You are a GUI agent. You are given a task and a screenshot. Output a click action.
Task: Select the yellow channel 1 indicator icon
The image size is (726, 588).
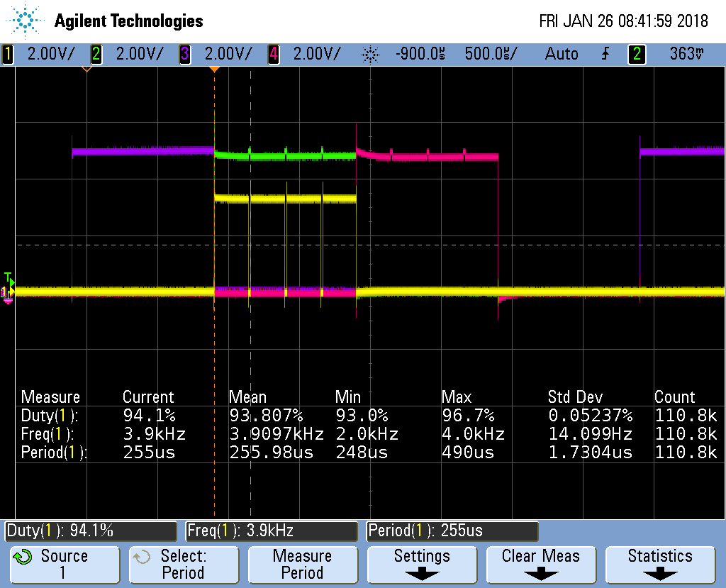coord(7,54)
